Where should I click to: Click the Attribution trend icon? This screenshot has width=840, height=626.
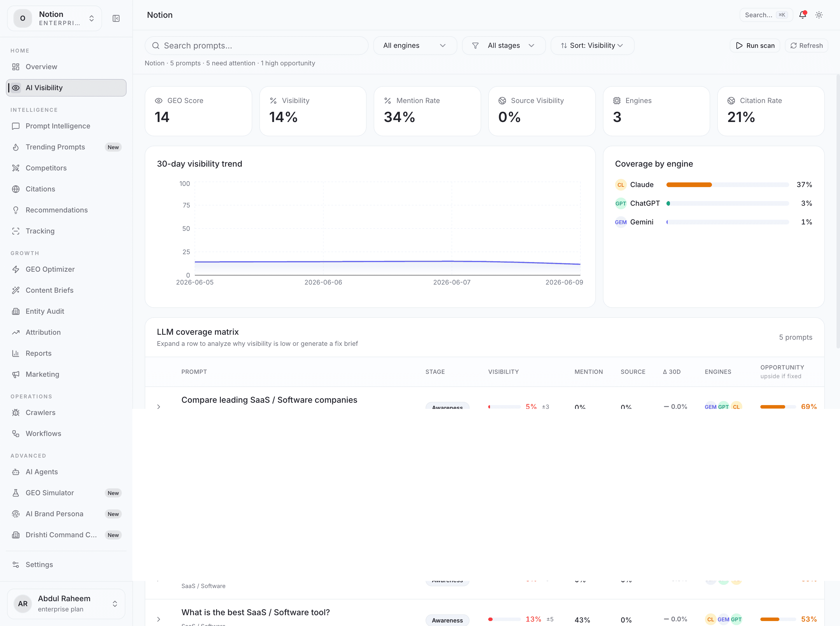[x=15, y=332]
